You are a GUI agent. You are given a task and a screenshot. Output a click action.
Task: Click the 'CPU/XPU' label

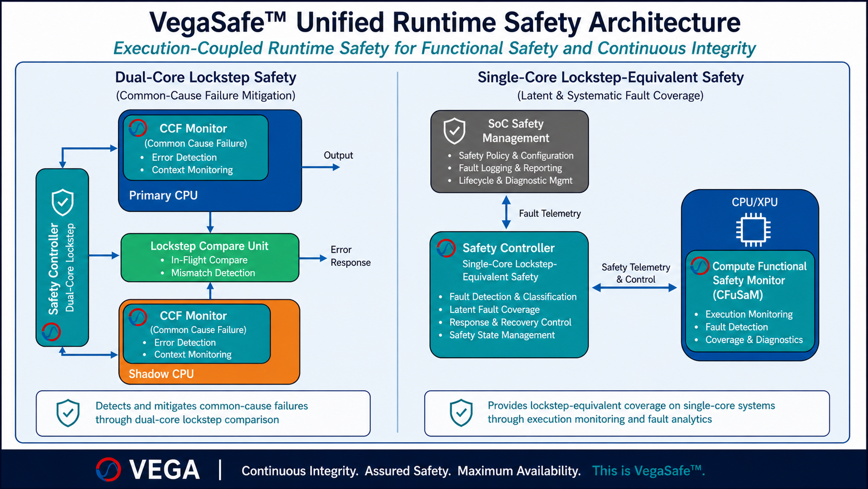755,202
